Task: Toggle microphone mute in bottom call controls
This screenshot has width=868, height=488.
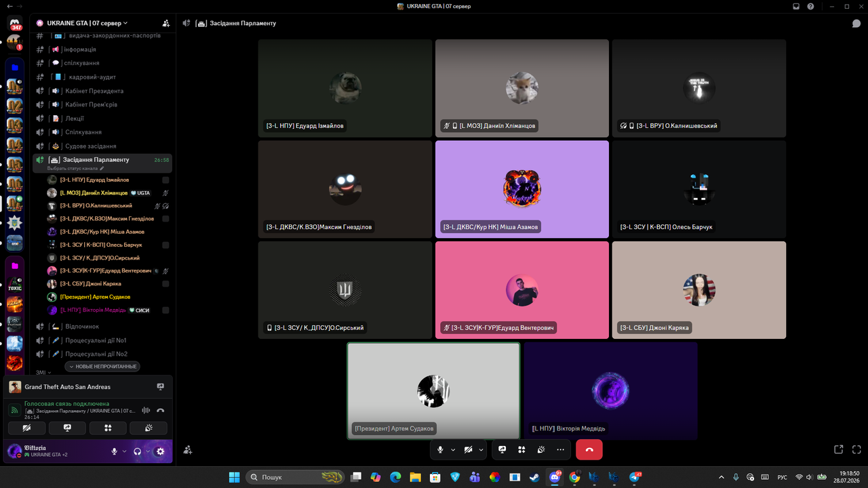Action: tap(440, 449)
